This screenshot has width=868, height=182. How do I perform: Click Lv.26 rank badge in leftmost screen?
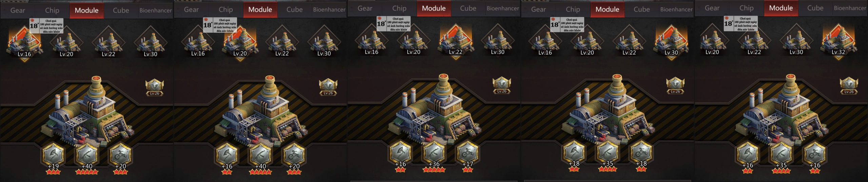click(155, 88)
